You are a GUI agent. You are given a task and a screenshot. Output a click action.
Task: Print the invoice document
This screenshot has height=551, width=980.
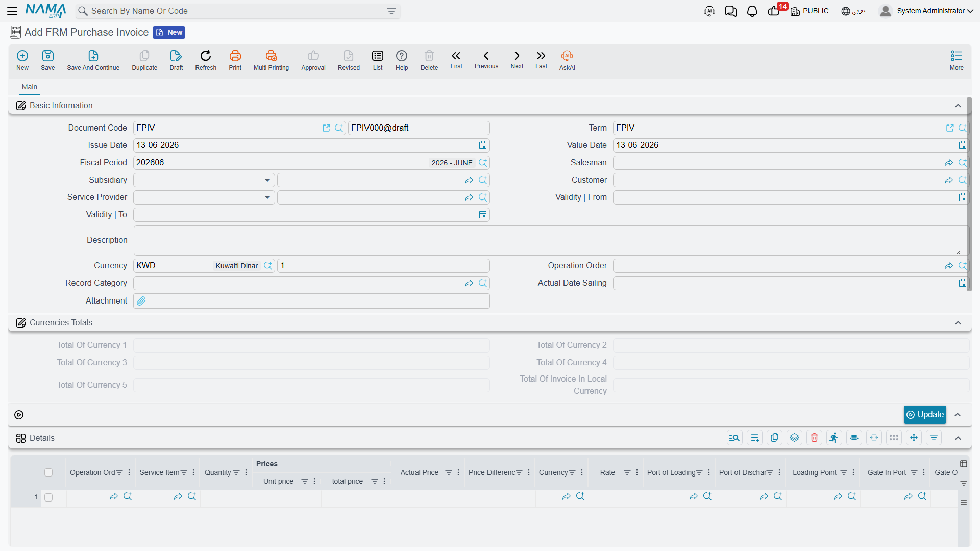point(235,60)
